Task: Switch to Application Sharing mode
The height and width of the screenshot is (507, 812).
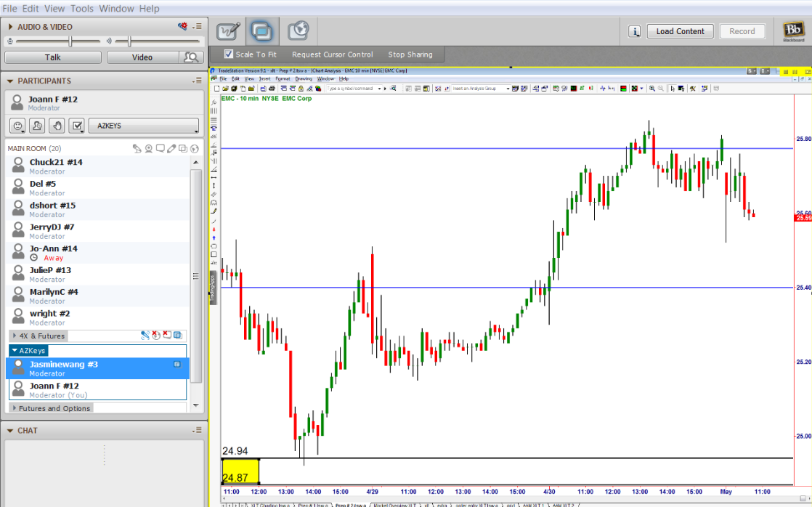Action: tap(261, 31)
